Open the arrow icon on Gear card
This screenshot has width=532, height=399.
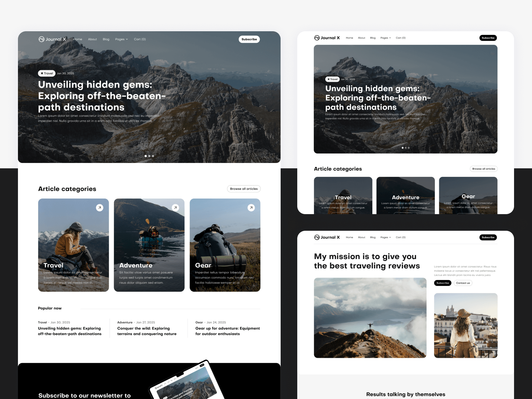(x=251, y=208)
